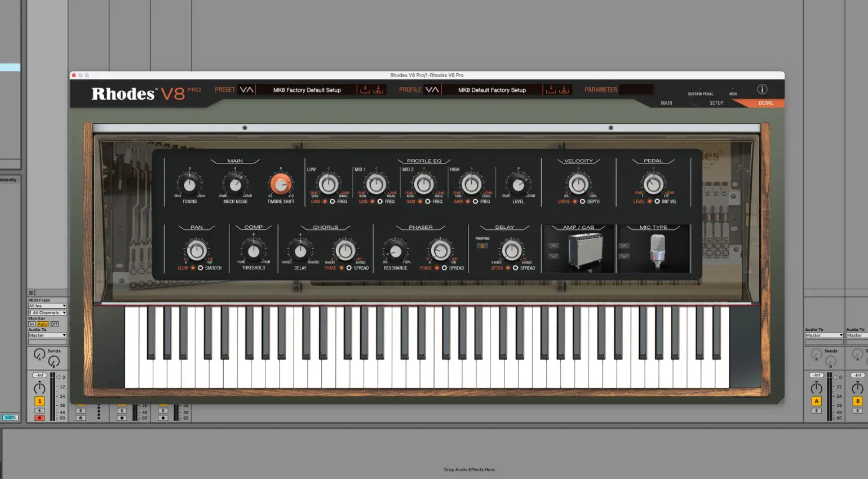The height and width of the screenshot is (479, 868).
Task: Select SPREAD mode in the Delay section
Action: tap(516, 268)
